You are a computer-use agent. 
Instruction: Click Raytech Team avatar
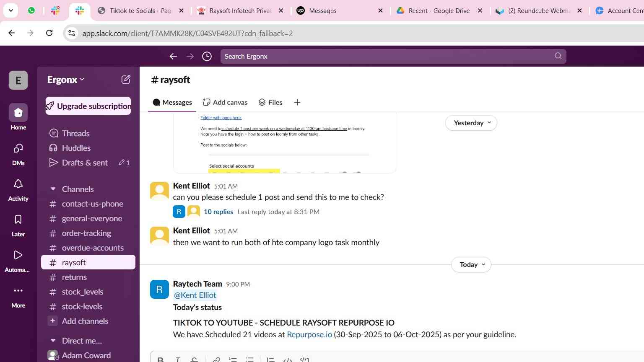point(159,289)
